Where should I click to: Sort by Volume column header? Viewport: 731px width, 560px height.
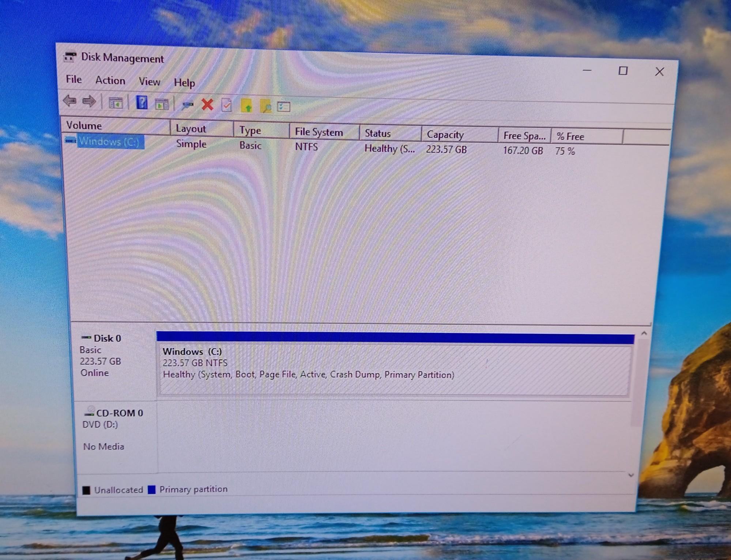pos(116,126)
